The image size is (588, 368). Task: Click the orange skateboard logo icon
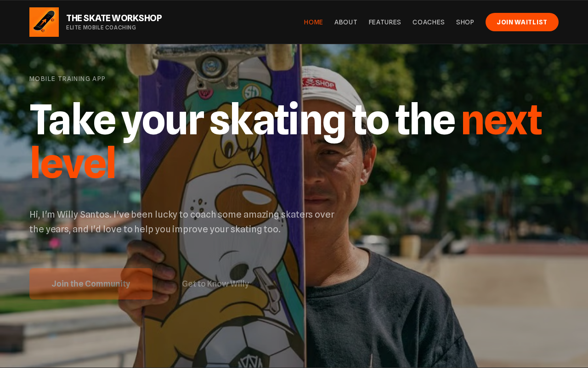click(x=44, y=22)
